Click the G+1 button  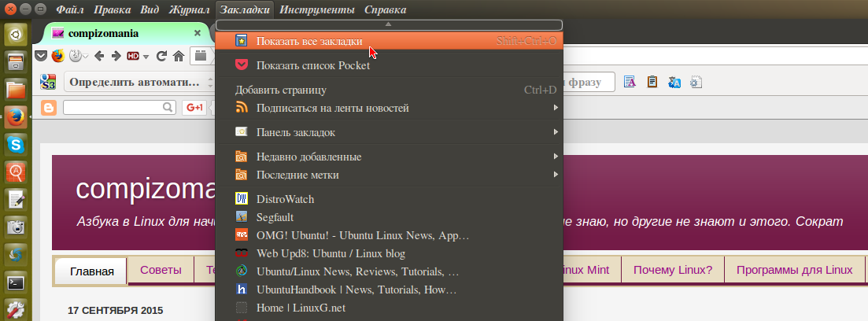[194, 107]
